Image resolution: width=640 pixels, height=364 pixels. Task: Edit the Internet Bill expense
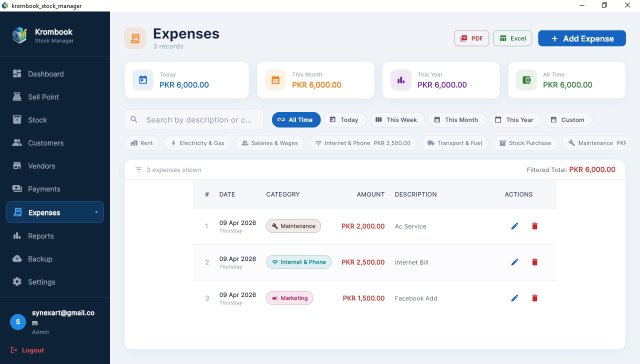coord(514,261)
